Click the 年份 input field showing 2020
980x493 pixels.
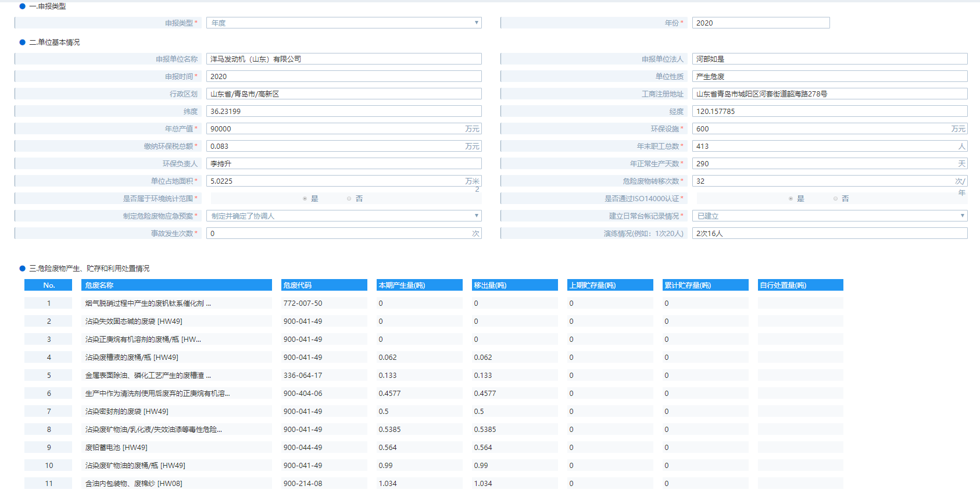click(760, 23)
